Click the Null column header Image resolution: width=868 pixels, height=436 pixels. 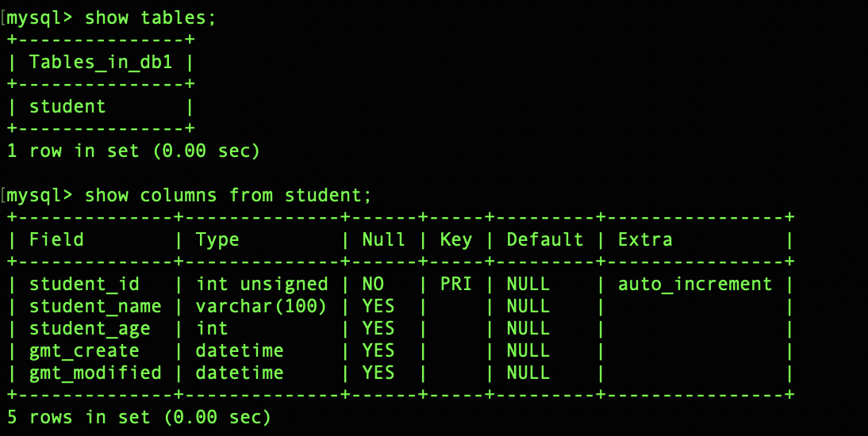tap(384, 239)
